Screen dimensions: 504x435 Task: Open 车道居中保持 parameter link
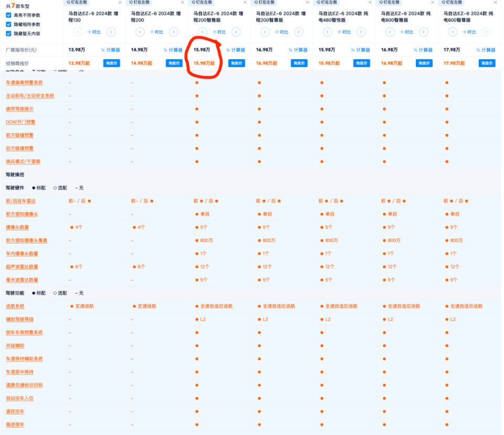19,372
